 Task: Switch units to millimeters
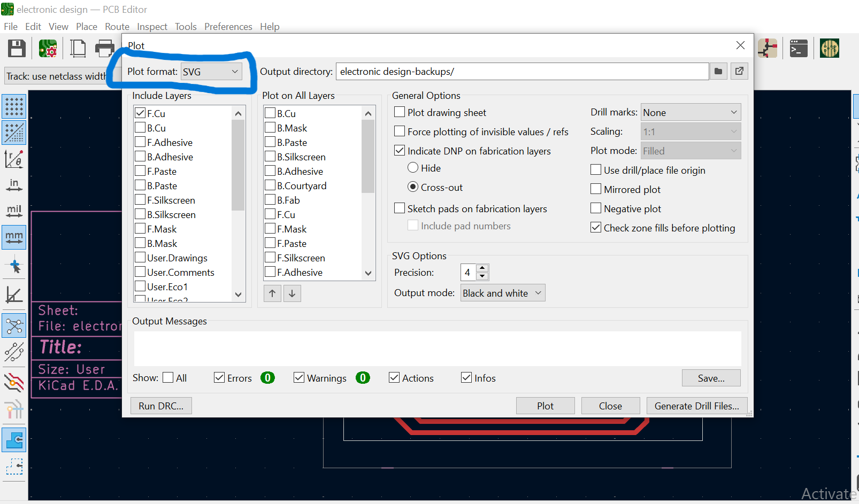point(14,237)
